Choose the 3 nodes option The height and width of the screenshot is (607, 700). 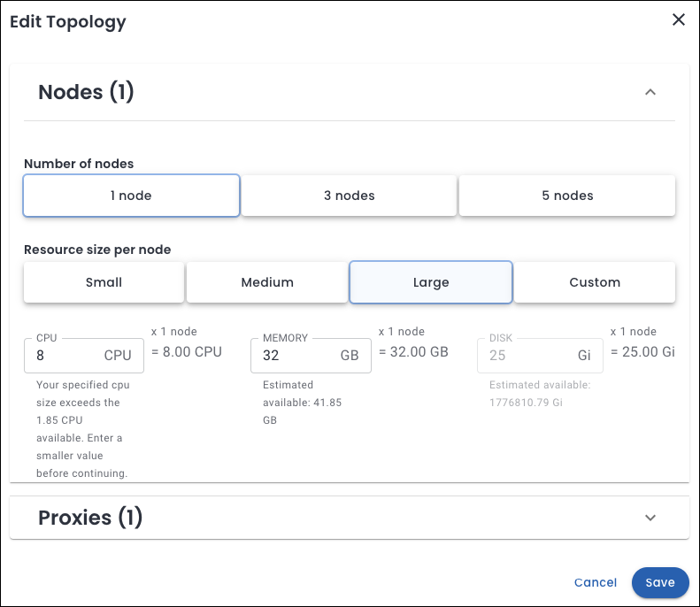349,196
